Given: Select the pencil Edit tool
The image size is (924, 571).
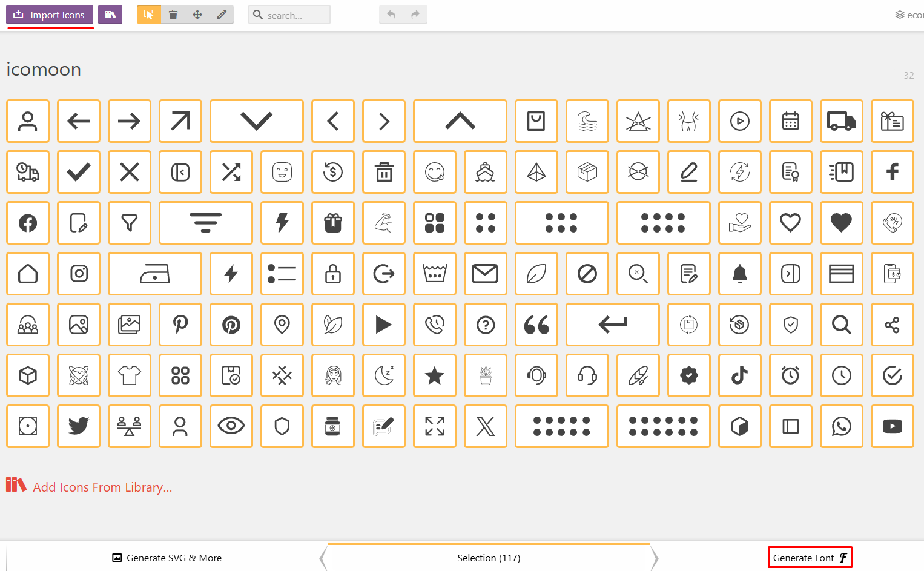Looking at the screenshot, I should pyautogui.click(x=222, y=15).
